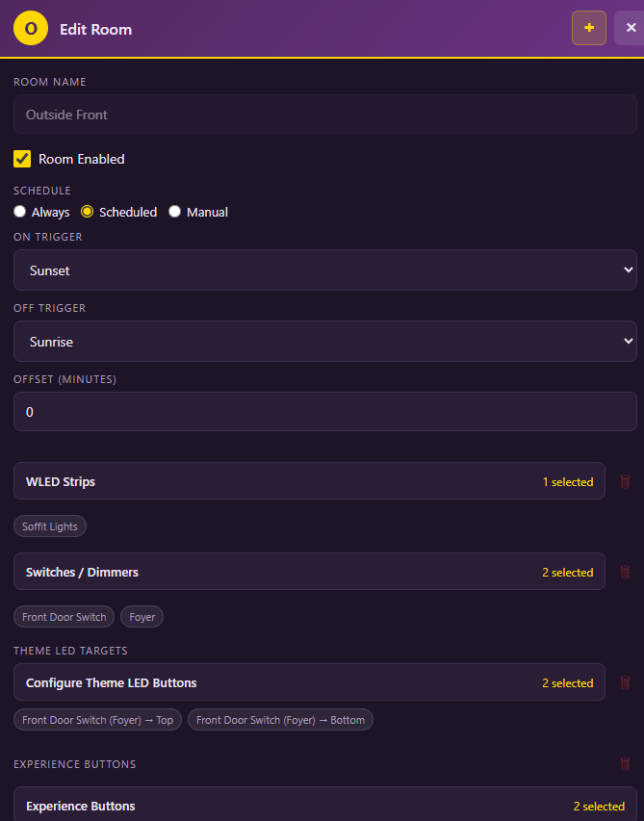
Task: Open the Off Trigger Sunrise dropdown
Action: pos(324,342)
